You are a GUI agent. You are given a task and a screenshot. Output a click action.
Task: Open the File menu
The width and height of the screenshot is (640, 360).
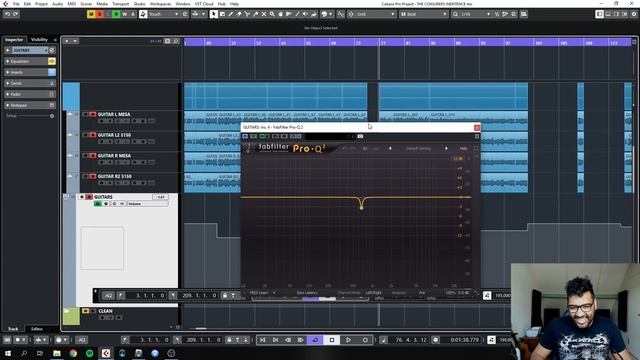coord(16,4)
